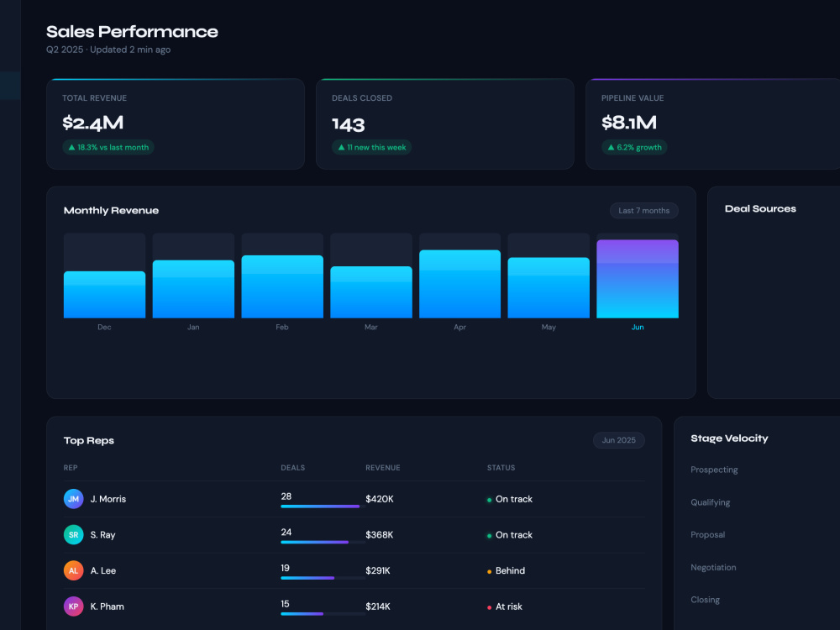Click the 11 new this week badge
The height and width of the screenshot is (630, 840).
click(372, 147)
